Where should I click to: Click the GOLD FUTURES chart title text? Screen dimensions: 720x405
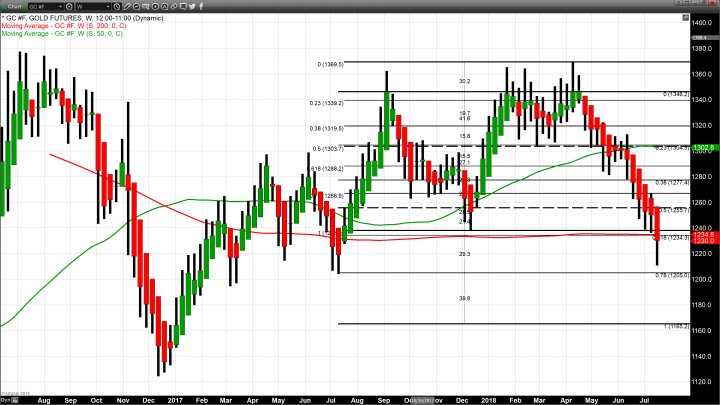point(70,17)
